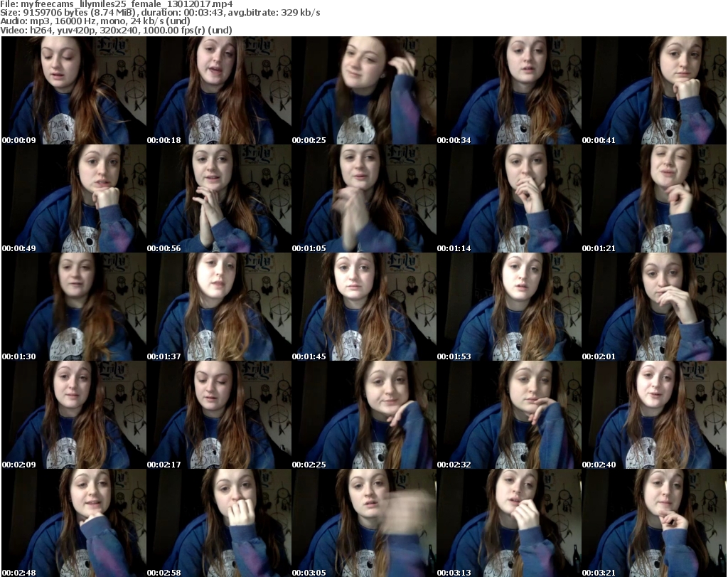Open the frame at timestamp 00:02:32
Screen dimensions: 728x577
[509, 414]
